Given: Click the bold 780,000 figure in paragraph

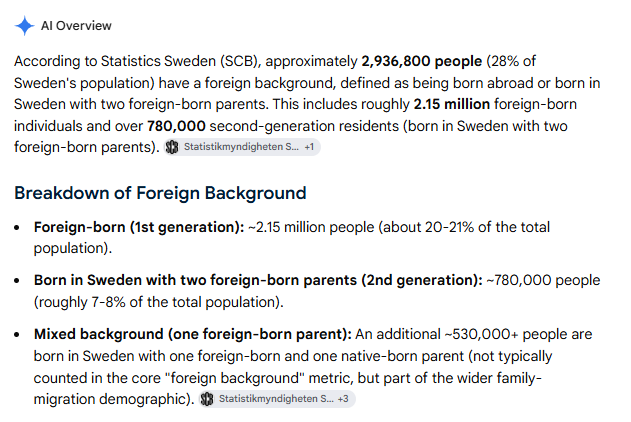Looking at the screenshot, I should (176, 126).
